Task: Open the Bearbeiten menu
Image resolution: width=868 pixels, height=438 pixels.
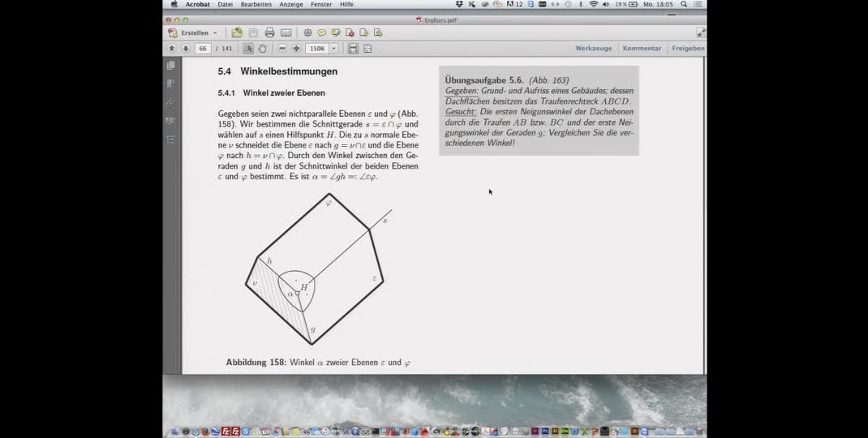Action: coord(256,4)
